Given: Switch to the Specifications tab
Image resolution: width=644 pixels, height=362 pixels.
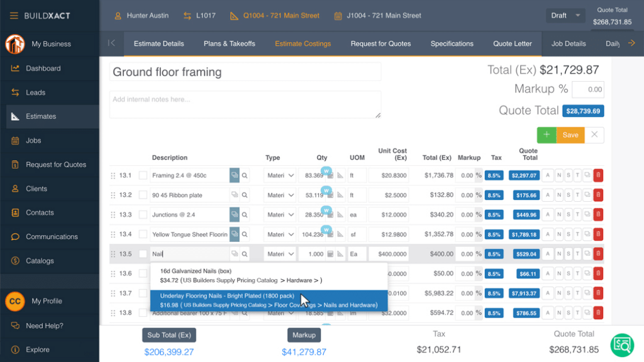Looking at the screenshot, I should click(x=452, y=43).
